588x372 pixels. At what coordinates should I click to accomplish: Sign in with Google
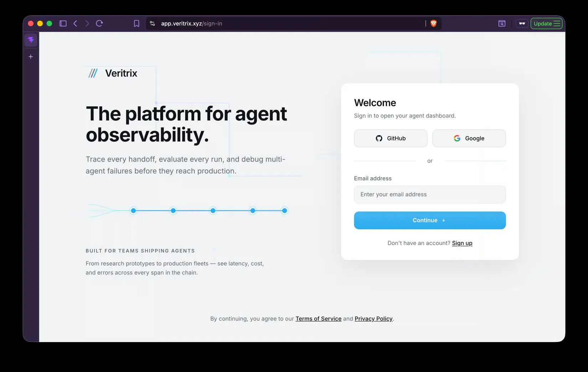[x=469, y=138]
